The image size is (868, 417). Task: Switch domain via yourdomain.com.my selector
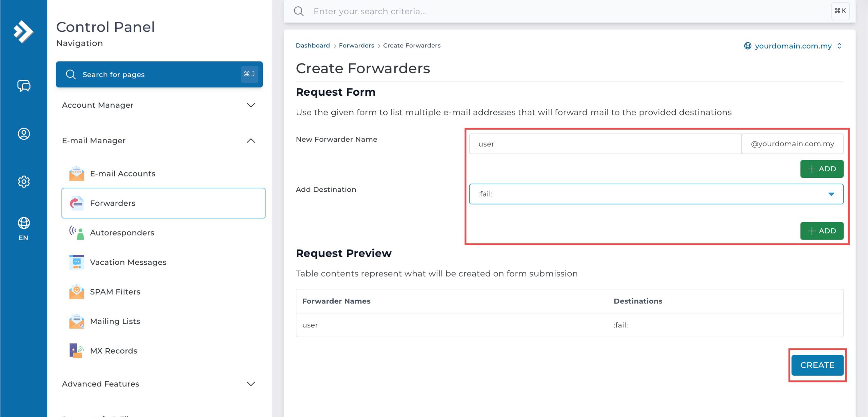(793, 46)
